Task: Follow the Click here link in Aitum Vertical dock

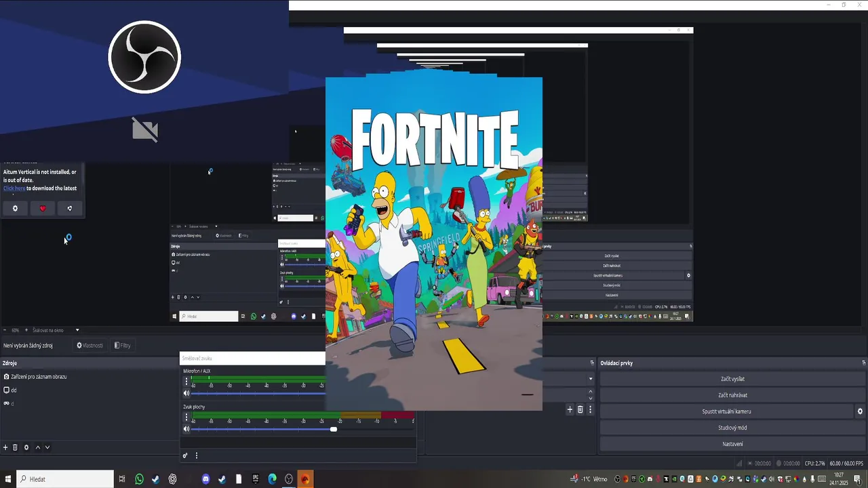Action: 14,188
